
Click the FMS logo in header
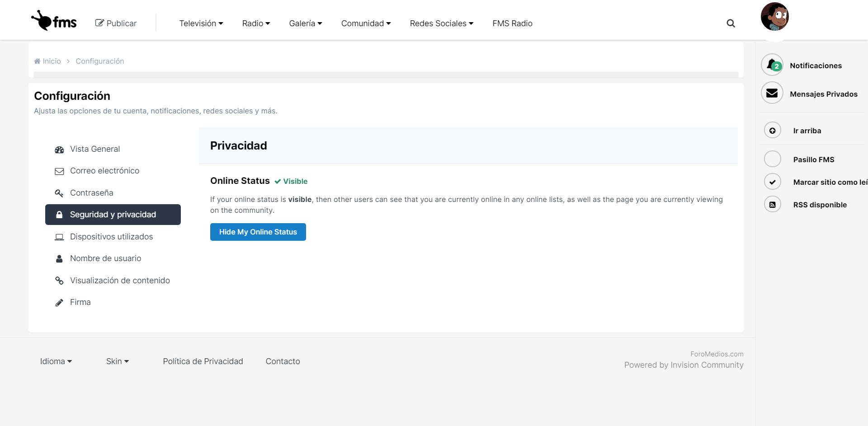point(54,21)
